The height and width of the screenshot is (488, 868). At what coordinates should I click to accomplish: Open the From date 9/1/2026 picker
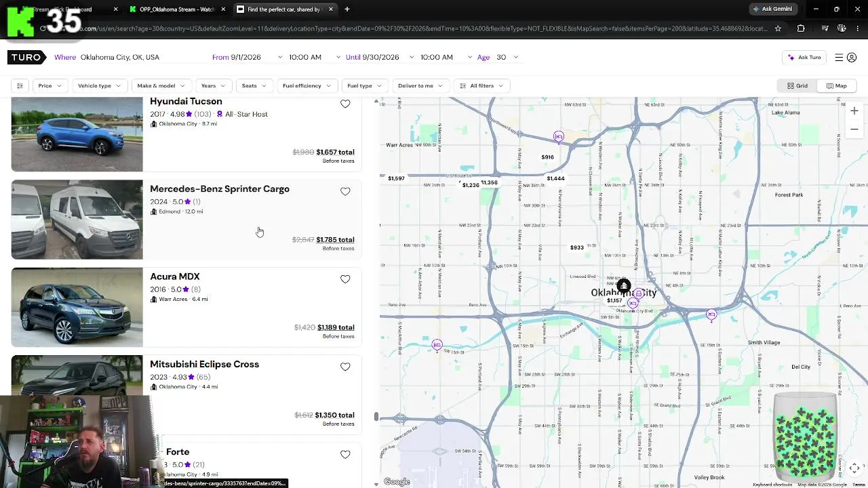pyautogui.click(x=247, y=58)
